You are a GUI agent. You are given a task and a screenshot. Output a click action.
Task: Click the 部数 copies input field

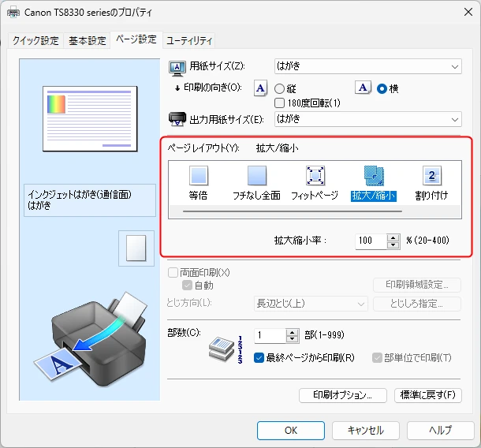click(x=270, y=336)
